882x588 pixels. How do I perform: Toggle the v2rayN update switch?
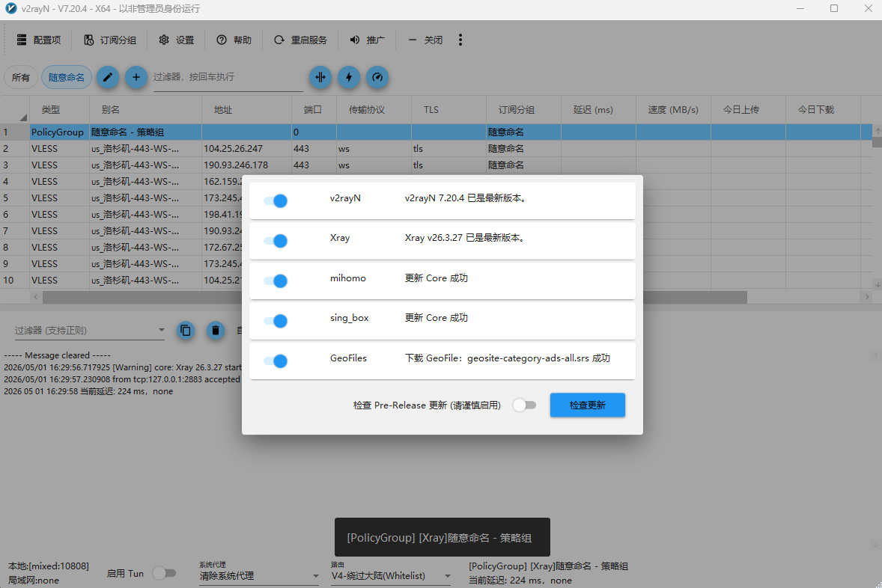276,200
